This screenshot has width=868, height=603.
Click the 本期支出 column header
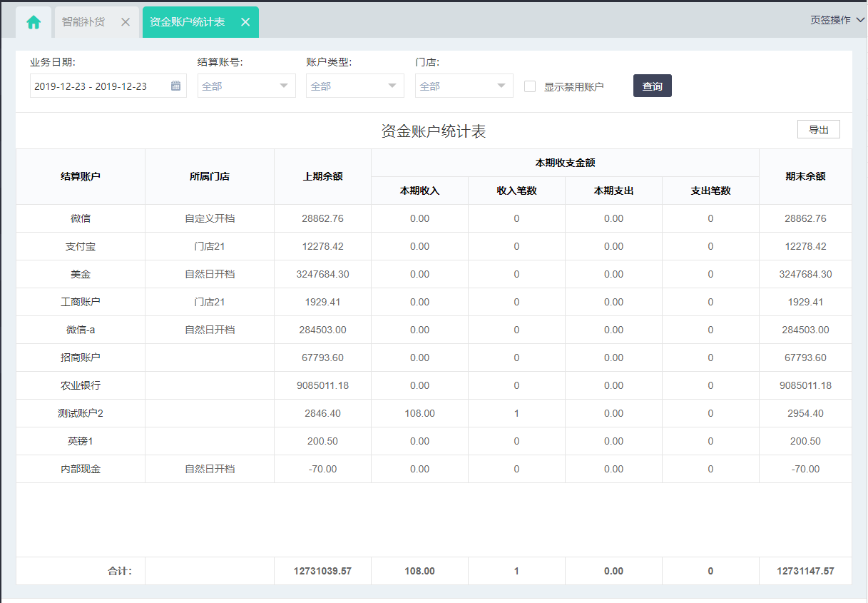click(x=614, y=191)
